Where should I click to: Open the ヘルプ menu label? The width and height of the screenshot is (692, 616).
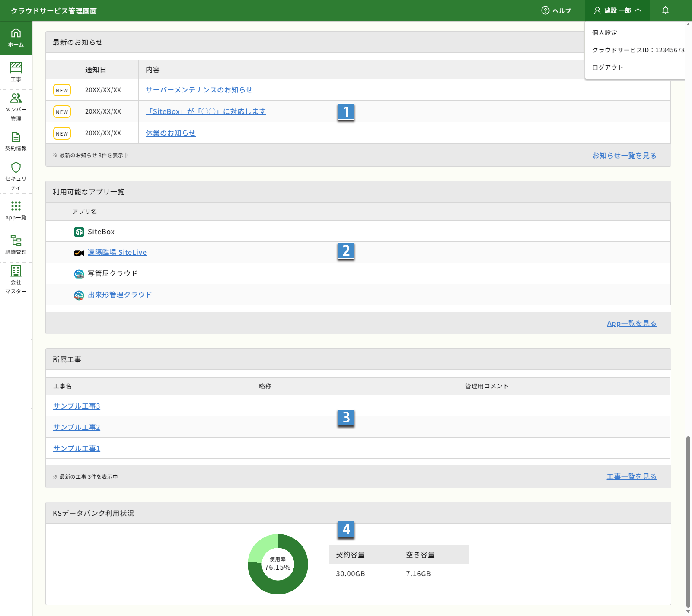(562, 10)
